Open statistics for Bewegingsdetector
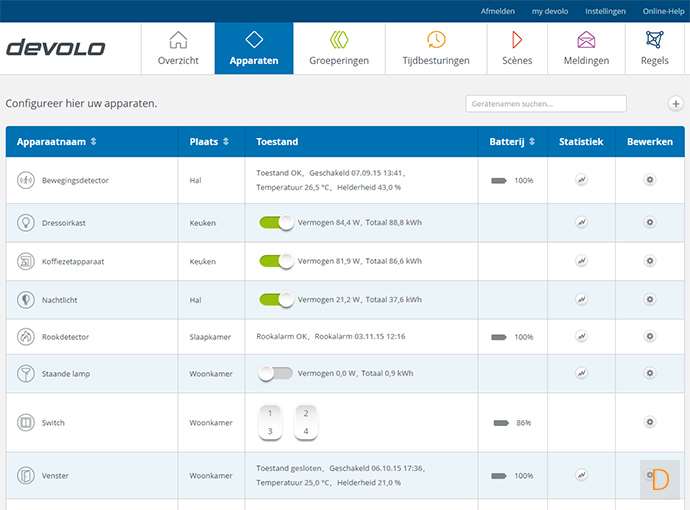The height and width of the screenshot is (510, 690). tap(581, 180)
